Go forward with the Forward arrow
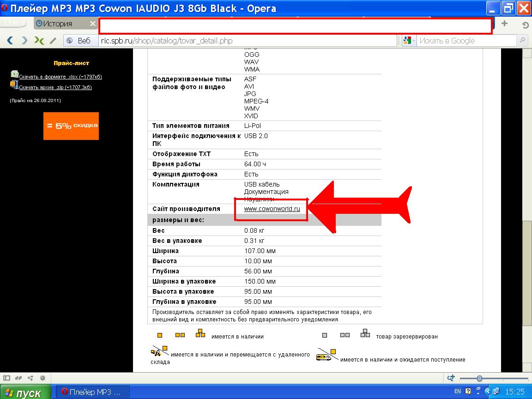Screen dimensions: 532x399 (24, 41)
